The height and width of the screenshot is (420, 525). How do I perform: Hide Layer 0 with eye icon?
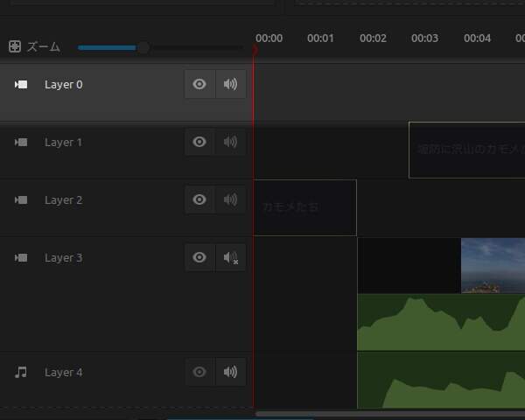pos(199,85)
